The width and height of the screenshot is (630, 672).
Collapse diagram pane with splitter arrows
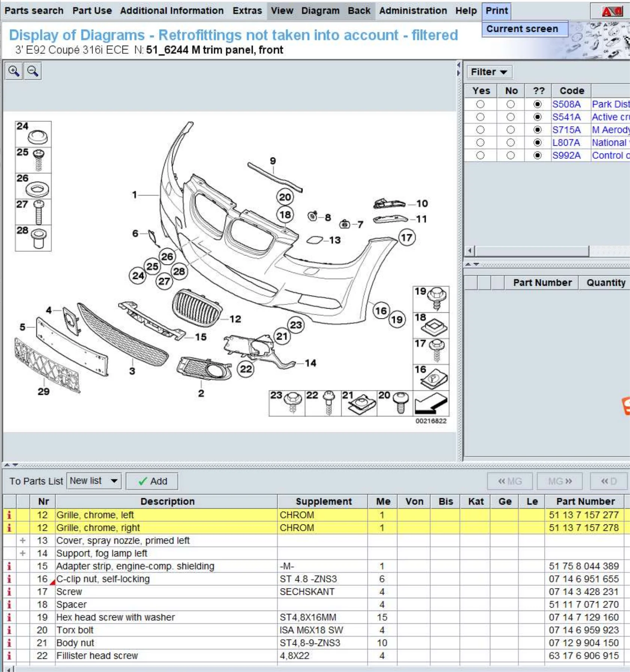[459, 69]
